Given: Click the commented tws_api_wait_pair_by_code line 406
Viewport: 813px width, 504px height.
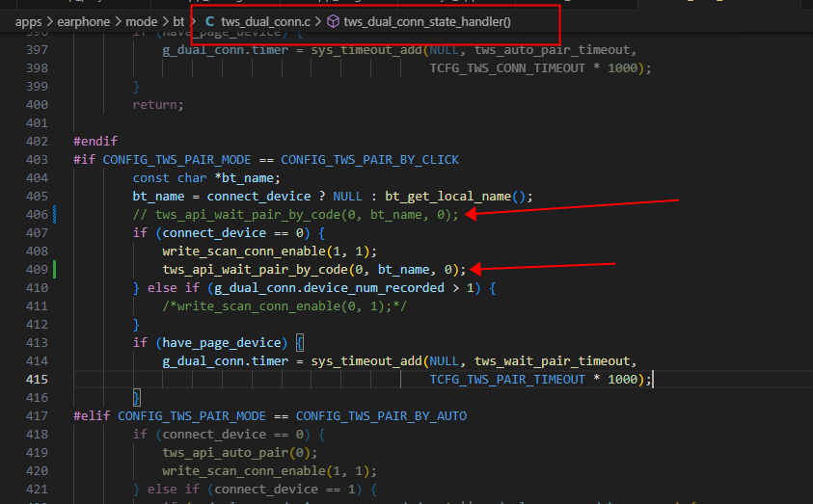Looking at the screenshot, I should click(295, 215).
